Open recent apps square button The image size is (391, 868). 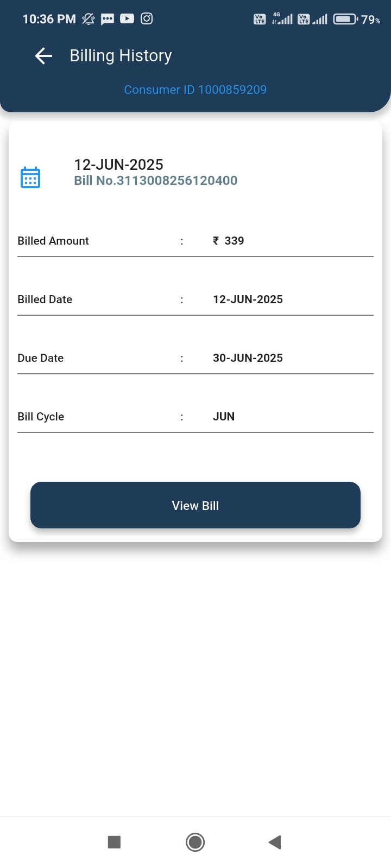click(x=114, y=842)
